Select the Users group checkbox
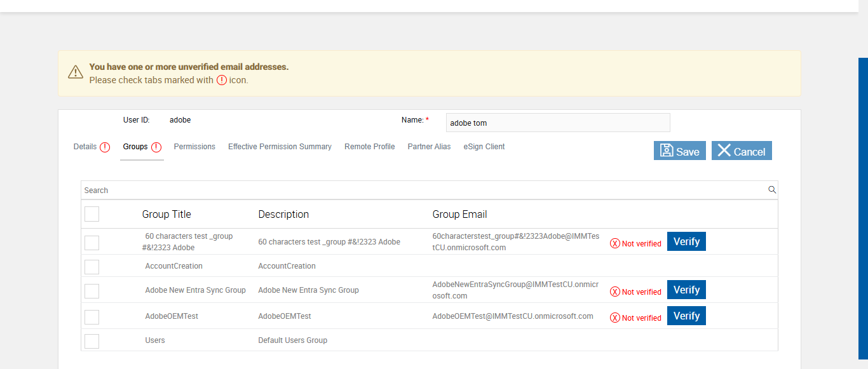 point(92,340)
